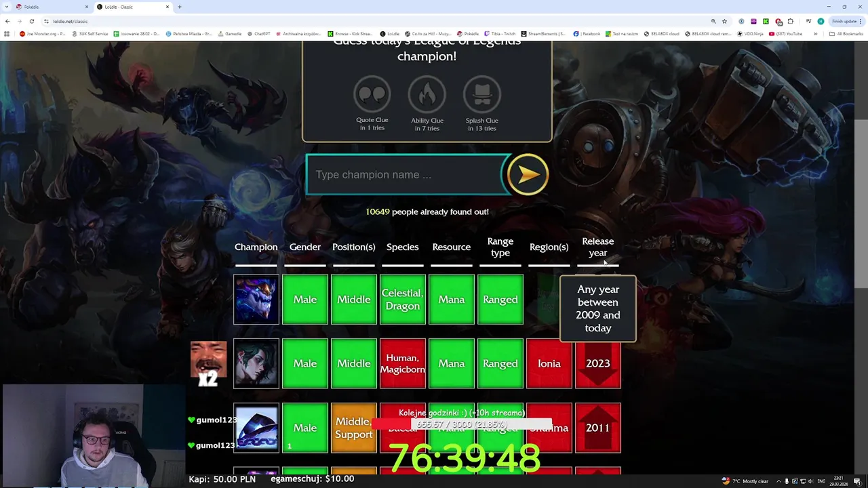The image size is (868, 488).
Task: Open the LoLdle bookmark
Action: (x=390, y=34)
